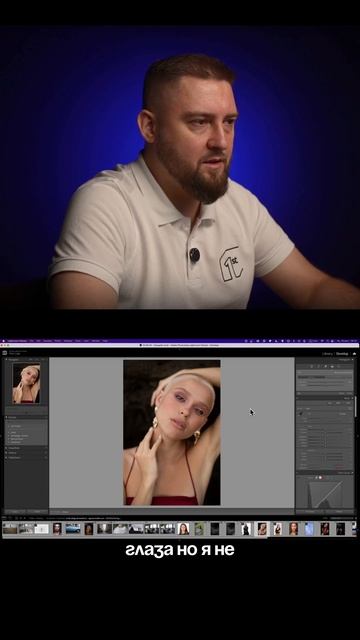Switch to the Develop module

(342, 354)
